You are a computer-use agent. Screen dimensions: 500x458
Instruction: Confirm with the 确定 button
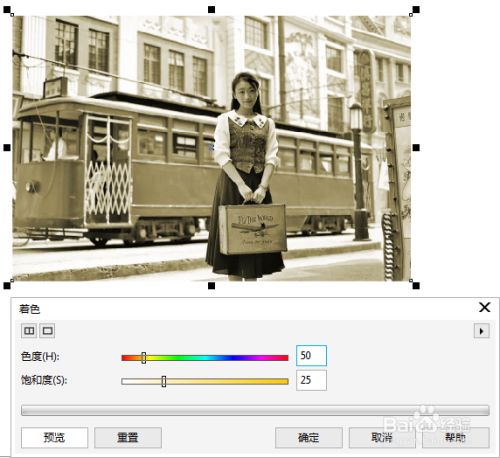(309, 437)
